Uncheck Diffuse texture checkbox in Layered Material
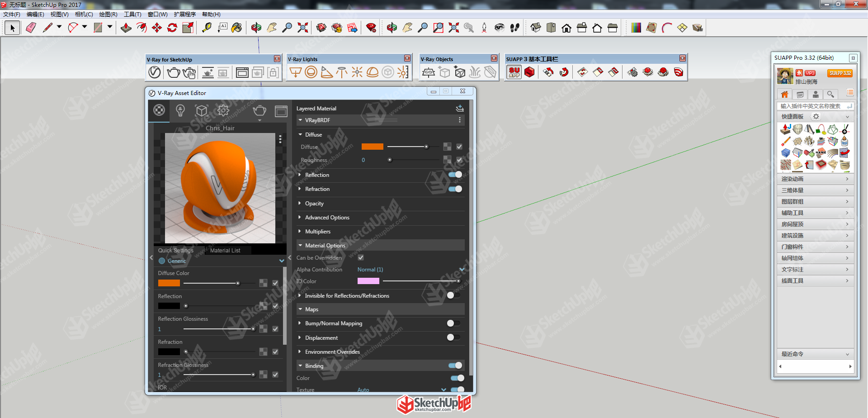This screenshot has height=418, width=868. (459, 147)
